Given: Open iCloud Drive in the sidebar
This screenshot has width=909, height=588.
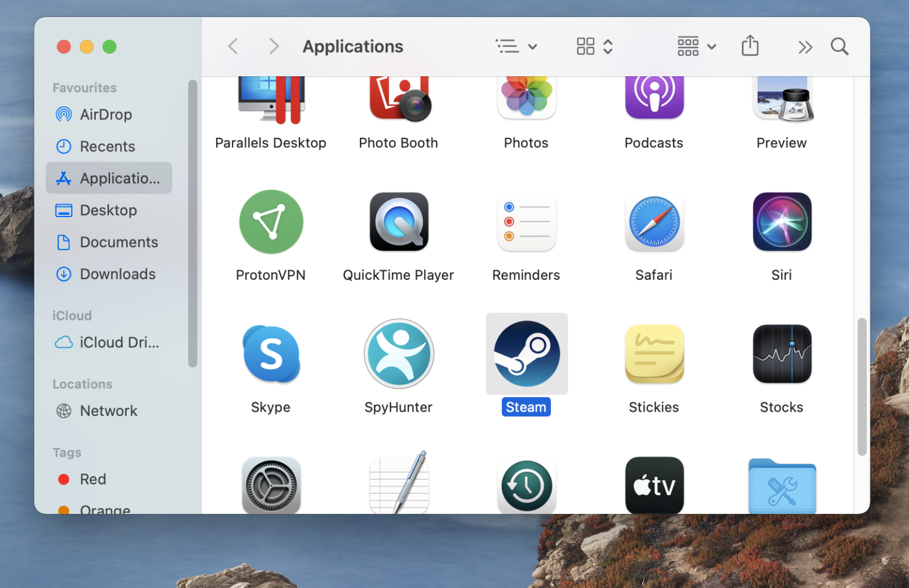Looking at the screenshot, I should tap(109, 343).
